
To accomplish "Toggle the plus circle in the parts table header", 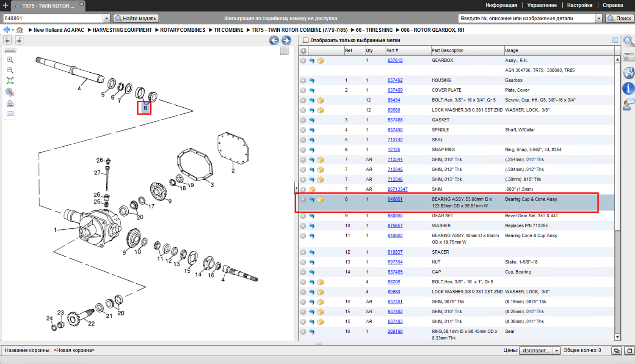I will click(304, 51).
